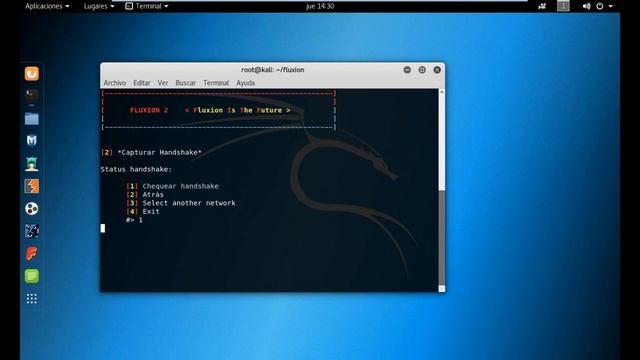Click the "FLUXION 2" banner text
640x360 pixels.
pos(149,110)
